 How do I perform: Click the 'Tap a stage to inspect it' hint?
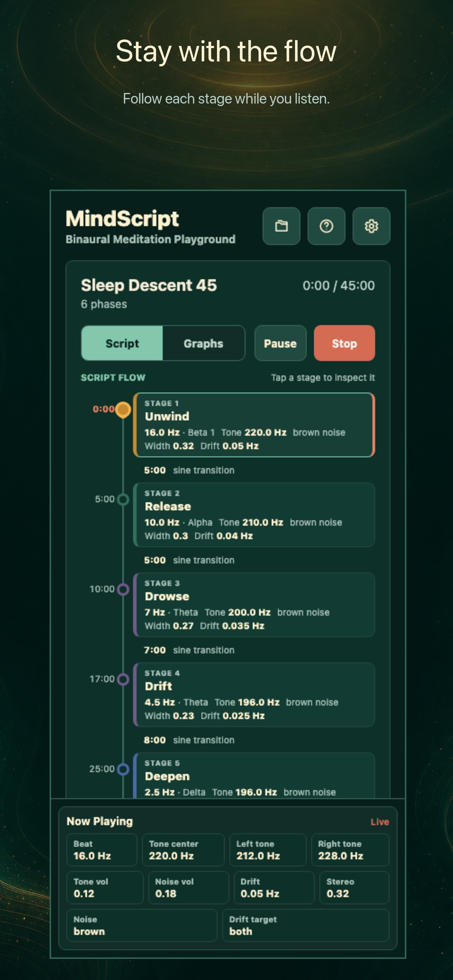click(x=323, y=377)
